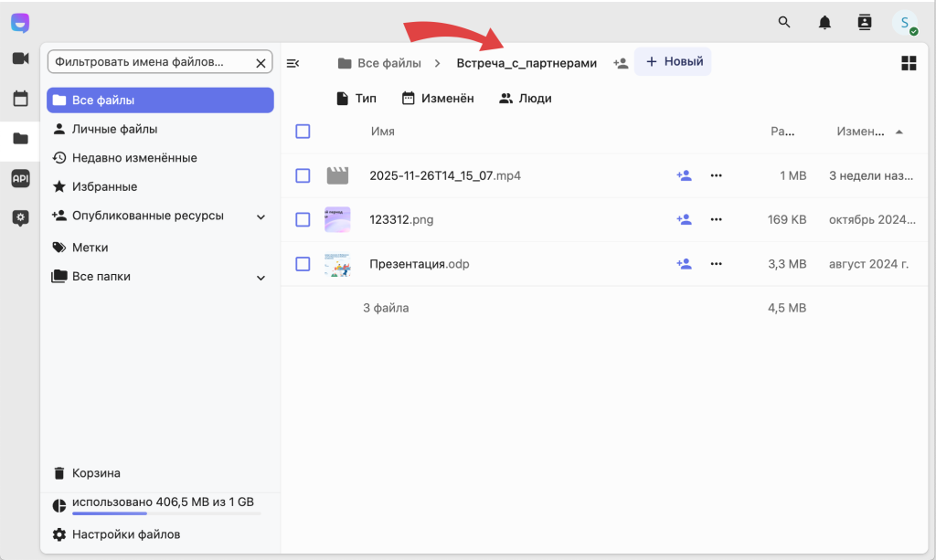Open the calendar app in left rail
This screenshot has height=560, width=936.
pyautogui.click(x=20, y=99)
